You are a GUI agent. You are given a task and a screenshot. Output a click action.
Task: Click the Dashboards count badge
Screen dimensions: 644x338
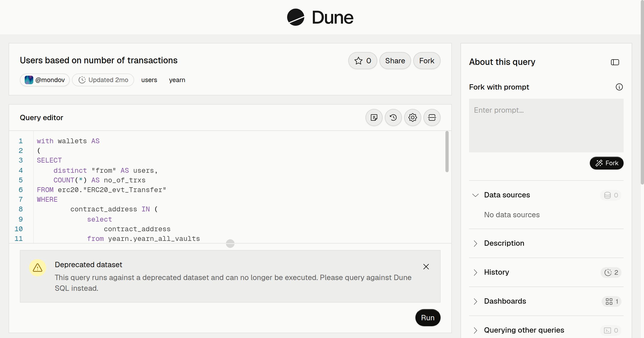click(x=612, y=302)
